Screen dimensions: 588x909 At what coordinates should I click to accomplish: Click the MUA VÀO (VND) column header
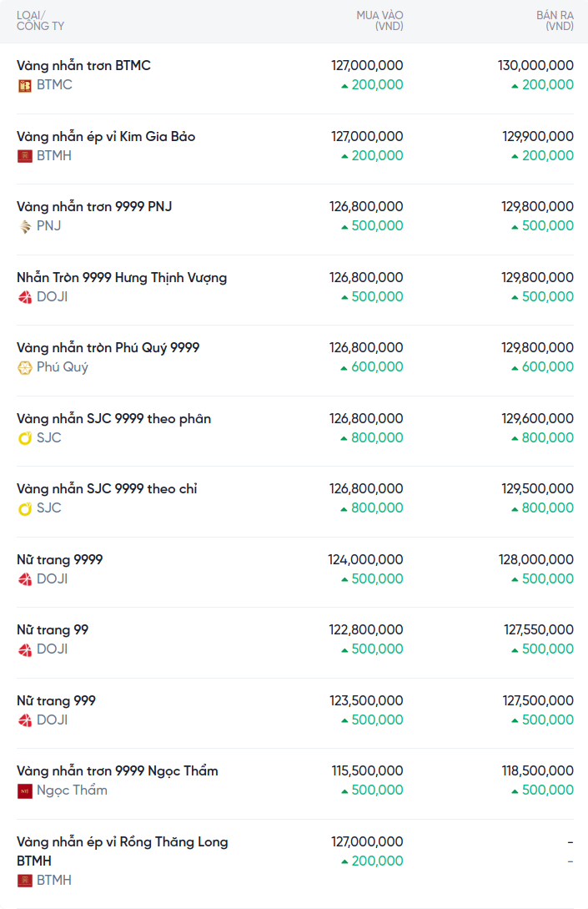pyautogui.click(x=379, y=21)
